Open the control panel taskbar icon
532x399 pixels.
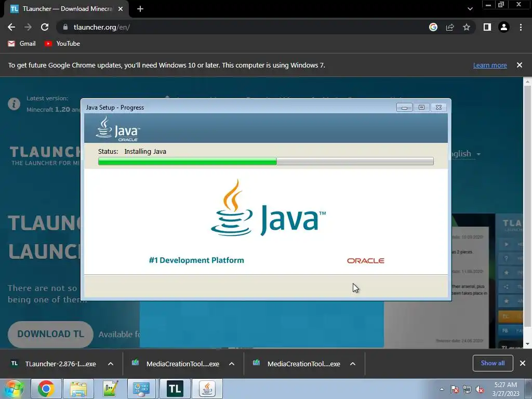click(142, 389)
